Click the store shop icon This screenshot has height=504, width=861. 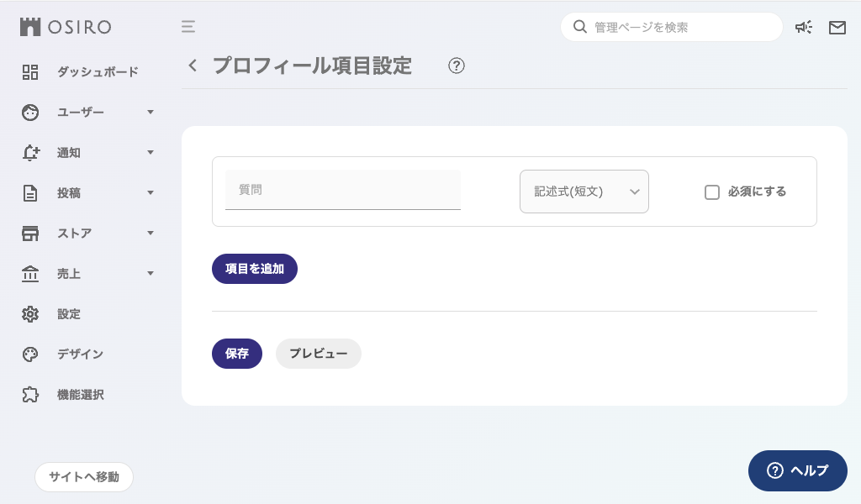coord(30,233)
